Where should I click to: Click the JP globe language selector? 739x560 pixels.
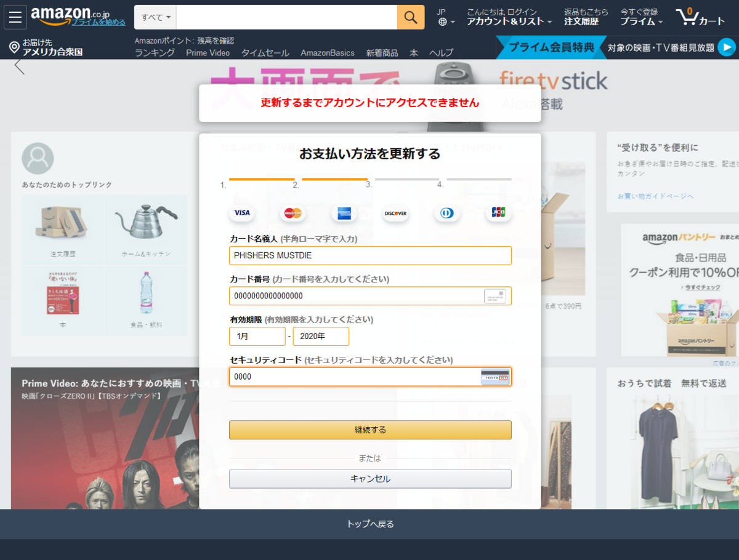click(x=446, y=17)
